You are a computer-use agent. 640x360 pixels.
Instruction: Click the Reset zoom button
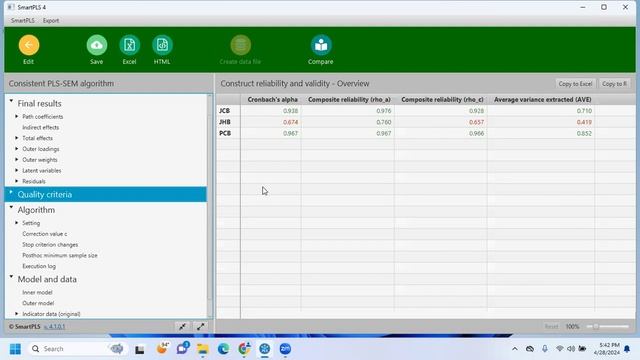coord(551,327)
